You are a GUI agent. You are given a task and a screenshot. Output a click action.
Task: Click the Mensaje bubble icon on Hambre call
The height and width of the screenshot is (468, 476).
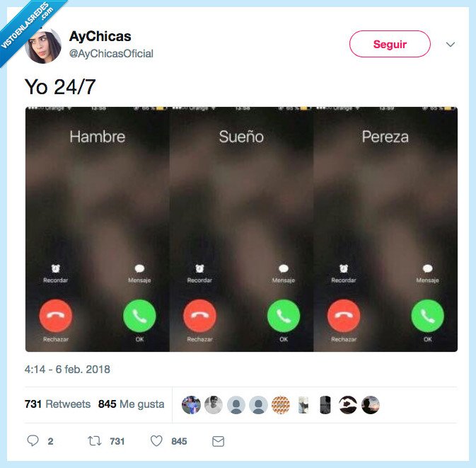click(139, 268)
